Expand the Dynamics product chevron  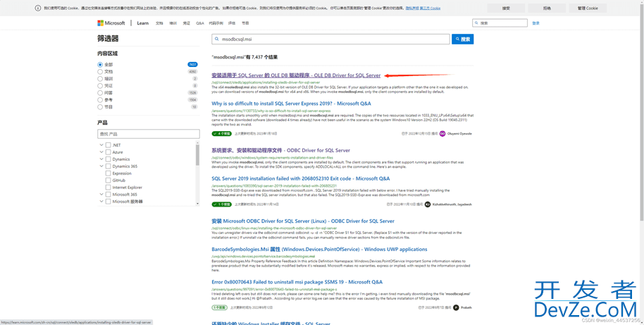(101, 159)
